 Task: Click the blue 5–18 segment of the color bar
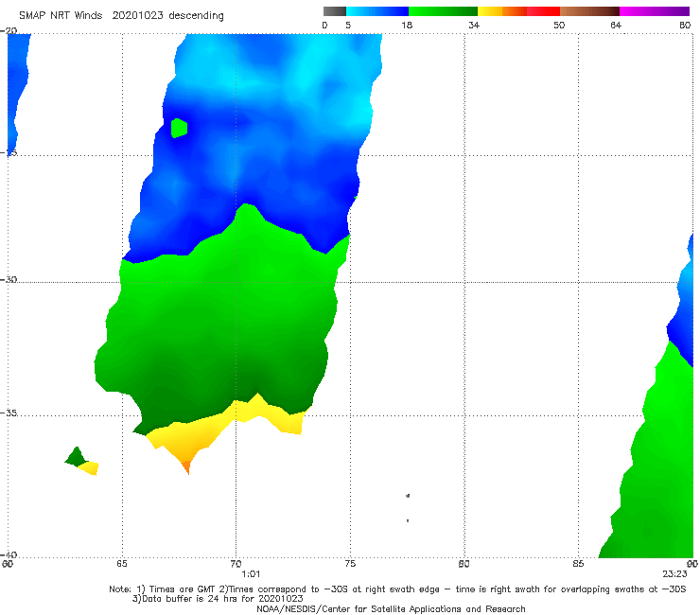coord(377,11)
